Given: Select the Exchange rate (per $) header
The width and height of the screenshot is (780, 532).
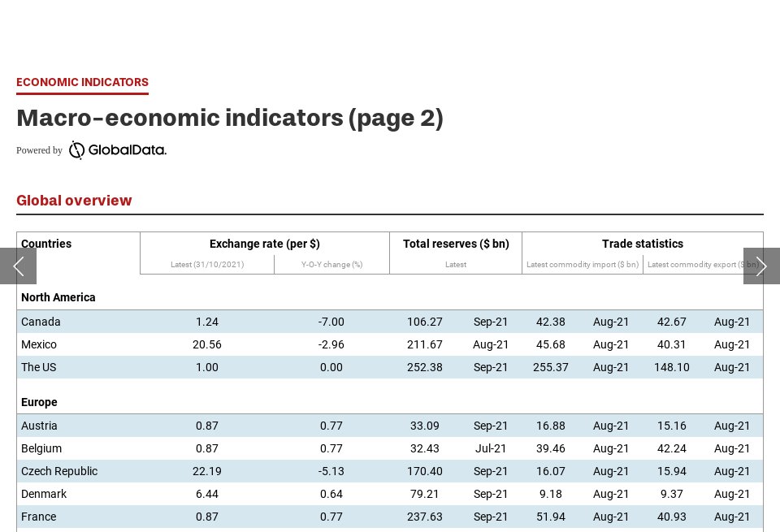Looking at the screenshot, I should pos(265,244).
